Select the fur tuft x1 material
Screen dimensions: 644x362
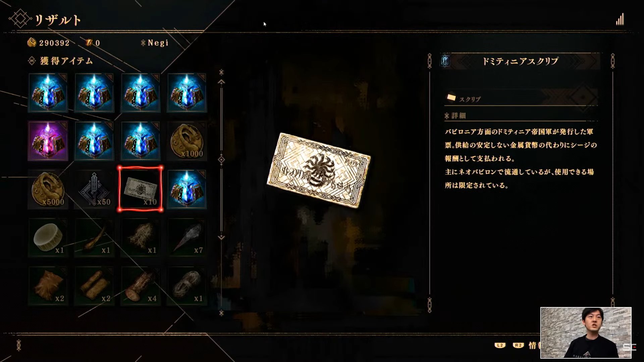coord(141,238)
